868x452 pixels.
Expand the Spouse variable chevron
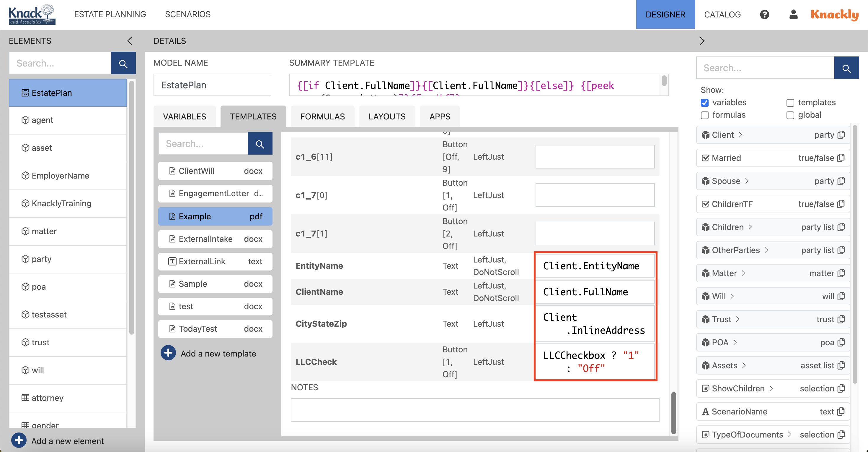pyautogui.click(x=747, y=181)
